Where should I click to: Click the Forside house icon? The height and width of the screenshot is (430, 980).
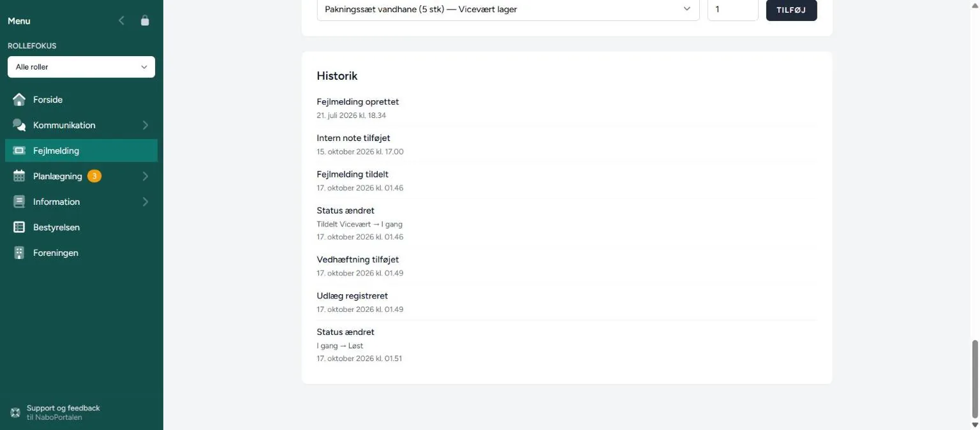[19, 100]
